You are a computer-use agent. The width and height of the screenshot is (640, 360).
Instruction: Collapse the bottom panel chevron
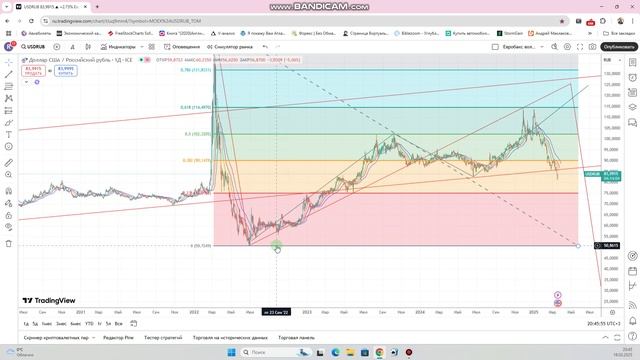tap(605, 338)
